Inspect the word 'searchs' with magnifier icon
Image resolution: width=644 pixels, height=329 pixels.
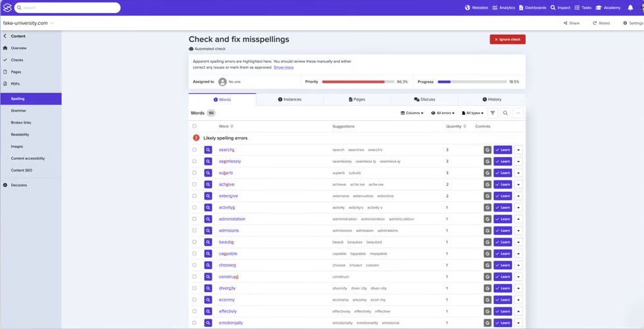(x=208, y=150)
